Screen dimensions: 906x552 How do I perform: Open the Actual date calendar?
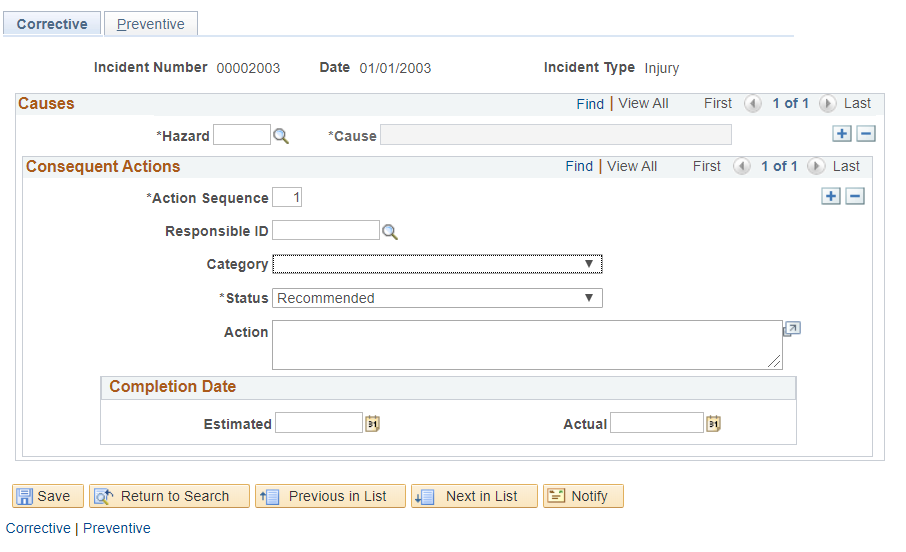click(714, 424)
